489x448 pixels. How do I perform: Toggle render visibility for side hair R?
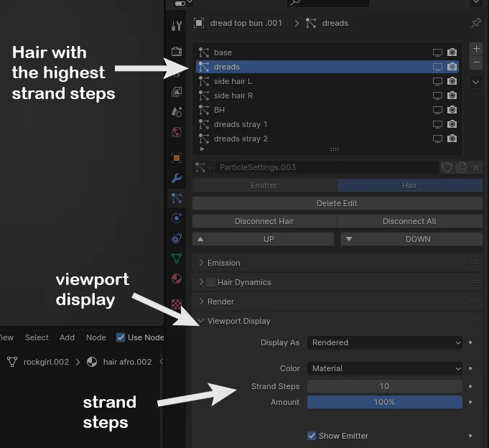click(x=452, y=95)
